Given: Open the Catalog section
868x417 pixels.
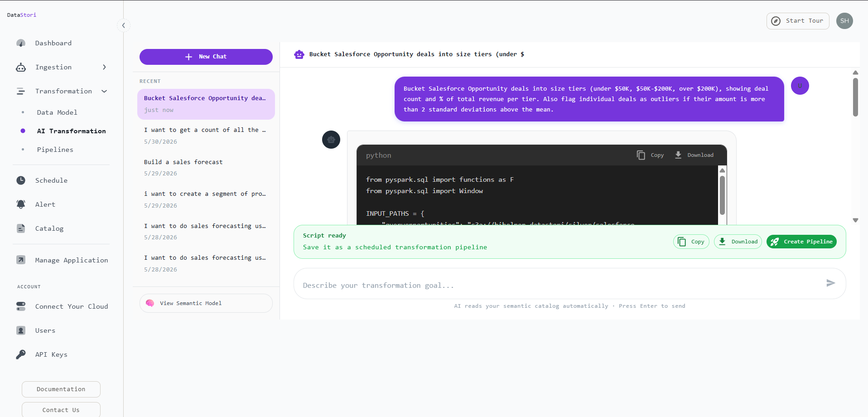Looking at the screenshot, I should tap(49, 228).
